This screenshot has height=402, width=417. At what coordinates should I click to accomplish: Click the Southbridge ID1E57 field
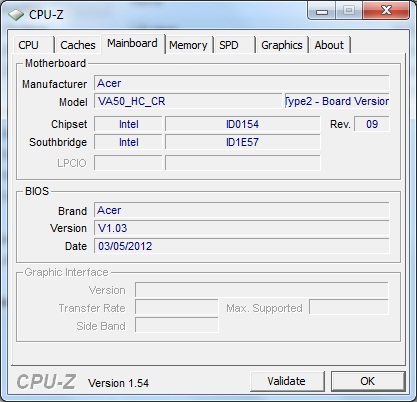(243, 142)
